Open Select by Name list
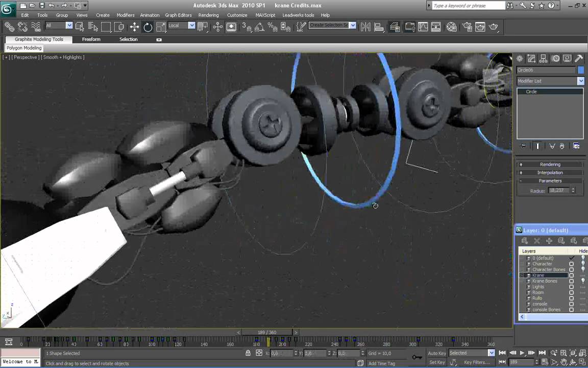The height and width of the screenshot is (368, 588). click(x=92, y=27)
